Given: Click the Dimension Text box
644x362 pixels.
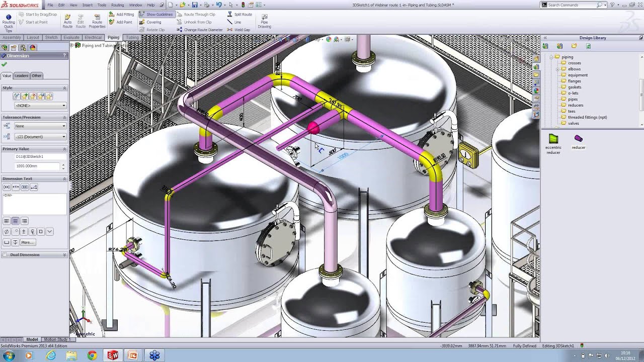Looking at the screenshot, I should [34, 204].
